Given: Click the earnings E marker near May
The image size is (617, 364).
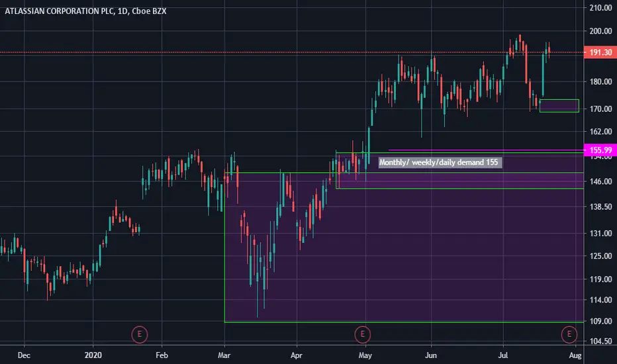Looking at the screenshot, I should (x=362, y=334).
